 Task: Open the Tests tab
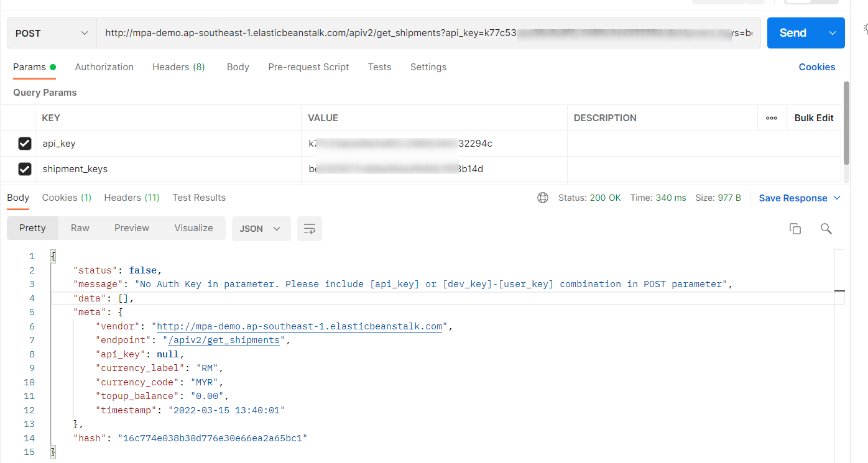(379, 67)
